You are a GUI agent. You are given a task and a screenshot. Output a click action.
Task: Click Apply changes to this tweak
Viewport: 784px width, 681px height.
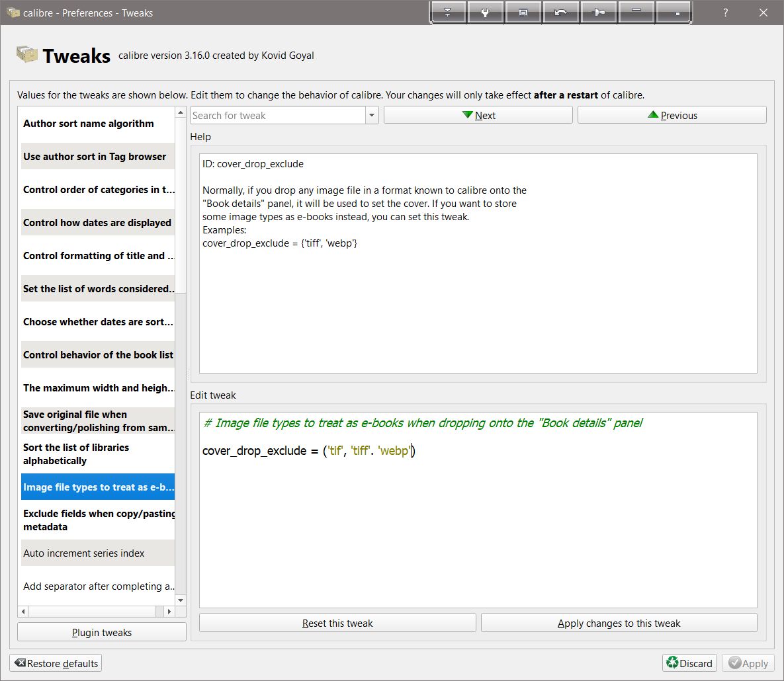coord(619,623)
